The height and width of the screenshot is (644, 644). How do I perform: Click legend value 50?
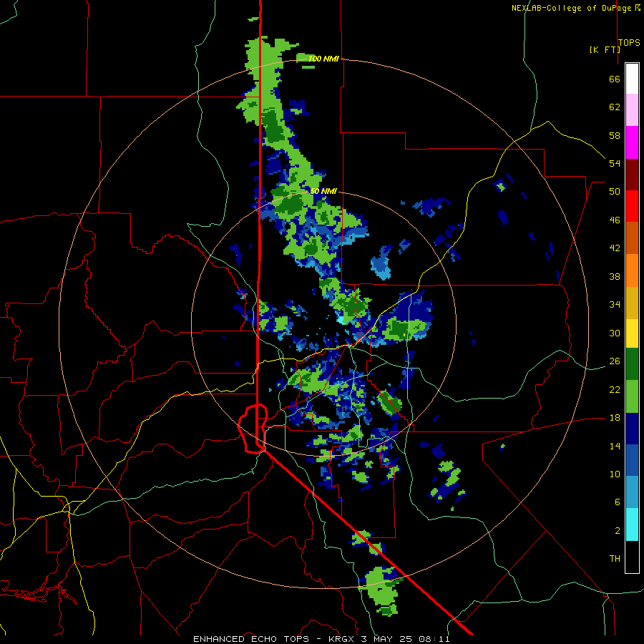pyautogui.click(x=615, y=192)
